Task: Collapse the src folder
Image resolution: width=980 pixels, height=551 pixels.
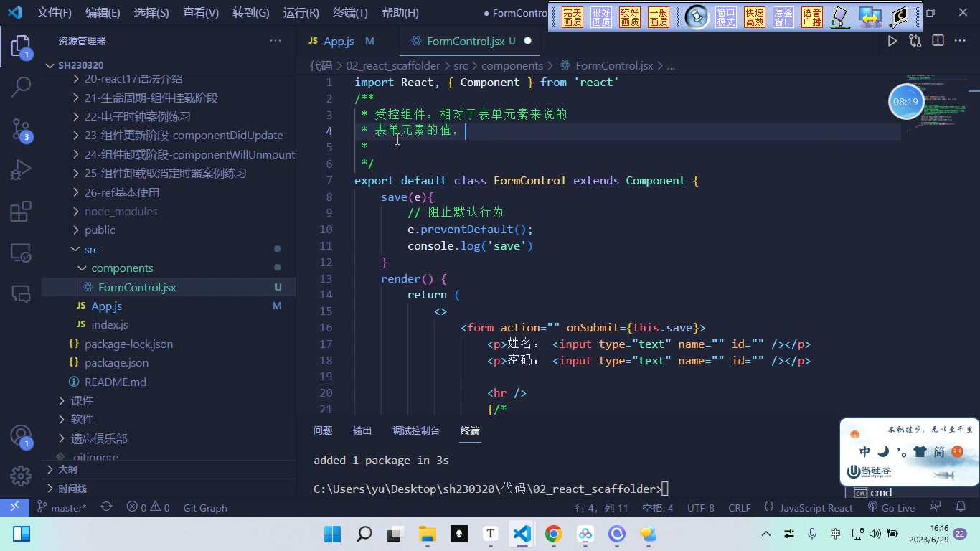Action: [x=75, y=249]
